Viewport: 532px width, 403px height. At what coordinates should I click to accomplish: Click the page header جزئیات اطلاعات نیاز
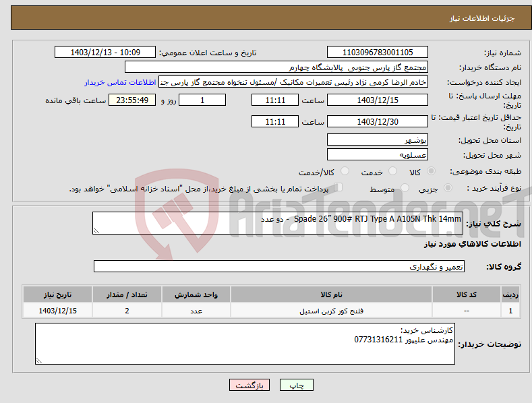click(482, 18)
